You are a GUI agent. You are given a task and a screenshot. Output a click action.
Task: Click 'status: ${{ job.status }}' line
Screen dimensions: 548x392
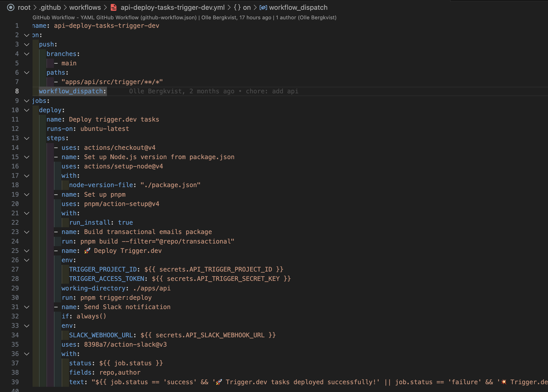click(116, 363)
